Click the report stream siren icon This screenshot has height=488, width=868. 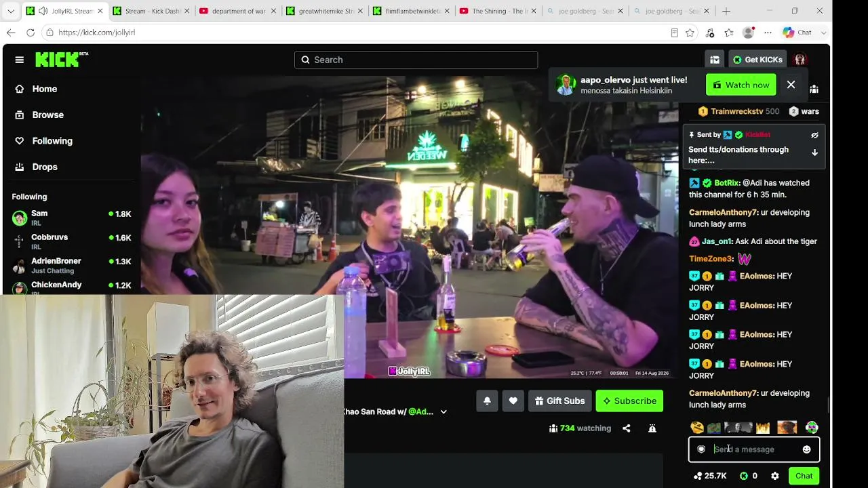point(652,428)
